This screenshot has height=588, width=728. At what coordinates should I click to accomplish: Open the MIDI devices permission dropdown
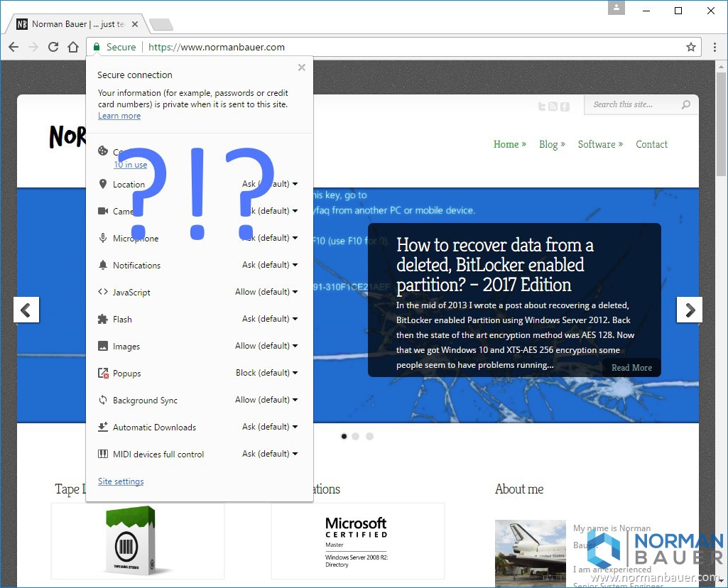pyautogui.click(x=270, y=453)
